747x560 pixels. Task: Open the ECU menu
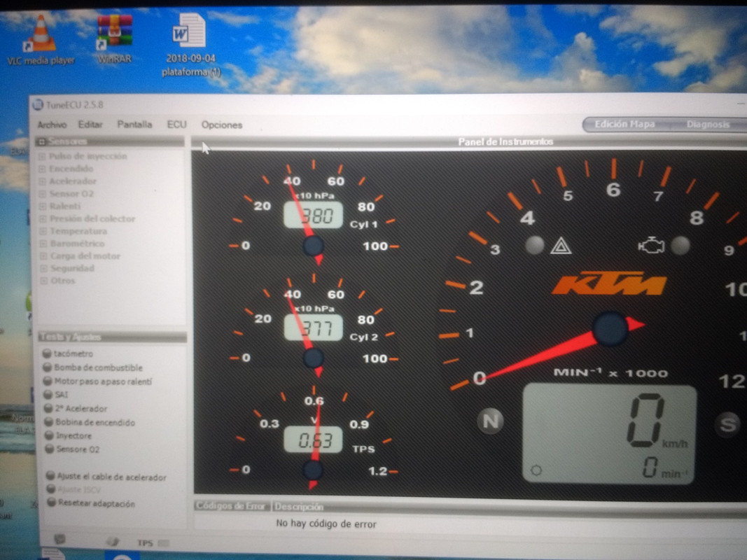pos(176,125)
